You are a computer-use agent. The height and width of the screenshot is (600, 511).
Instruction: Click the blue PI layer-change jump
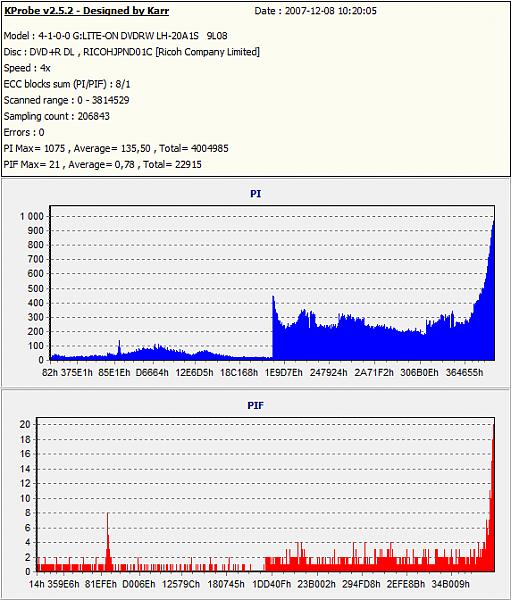coord(273,327)
